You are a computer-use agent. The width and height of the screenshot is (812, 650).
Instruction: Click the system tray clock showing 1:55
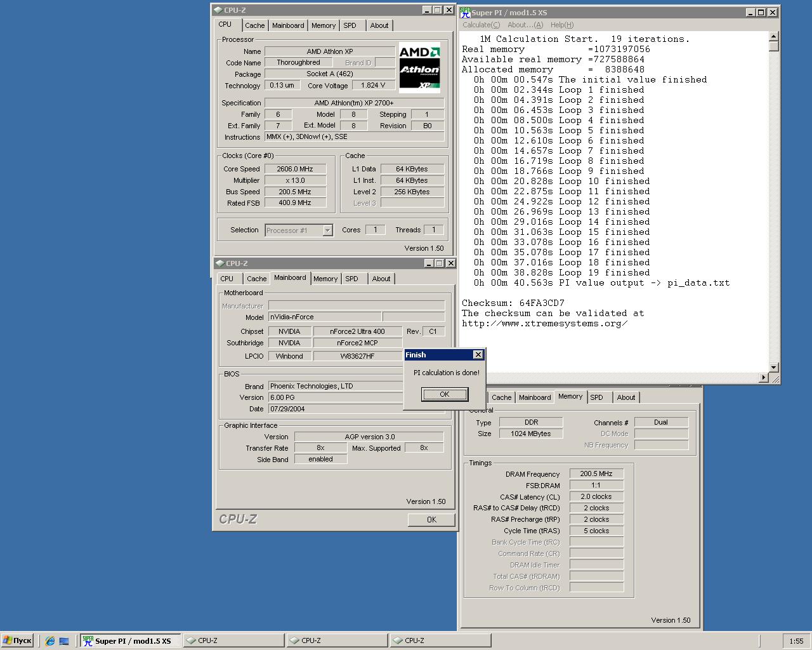pyautogui.click(x=797, y=641)
